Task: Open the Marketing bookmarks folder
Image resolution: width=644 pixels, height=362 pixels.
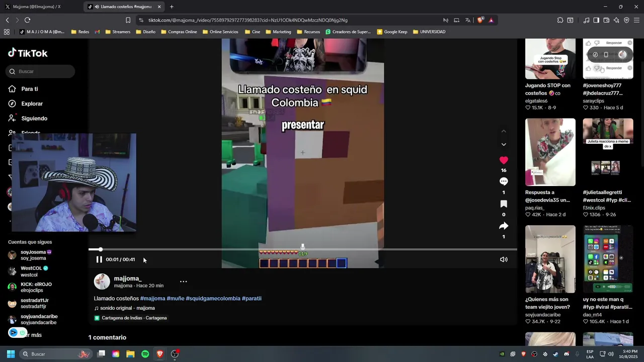Action: click(278, 32)
